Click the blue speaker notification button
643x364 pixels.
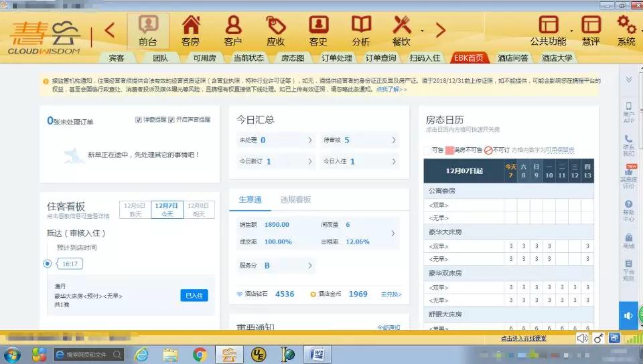pos(628,315)
